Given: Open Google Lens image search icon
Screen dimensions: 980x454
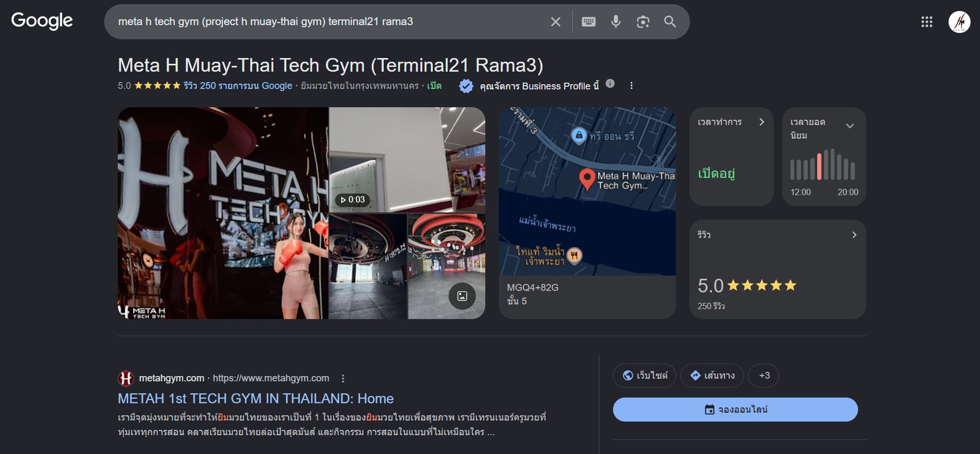Looking at the screenshot, I should click(x=643, y=22).
